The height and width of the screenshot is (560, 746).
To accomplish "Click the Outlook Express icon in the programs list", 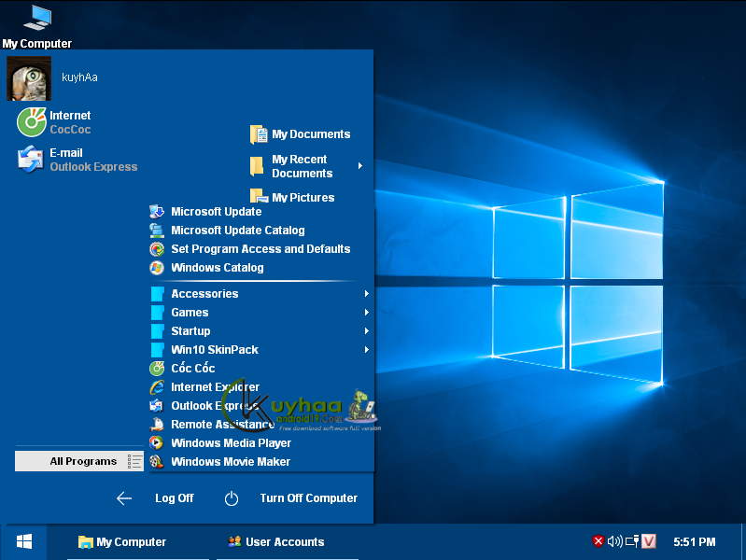I will click(x=157, y=405).
